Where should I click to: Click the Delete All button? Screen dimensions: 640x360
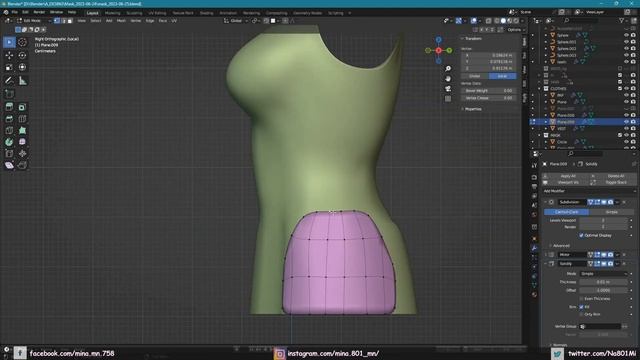(x=613, y=176)
